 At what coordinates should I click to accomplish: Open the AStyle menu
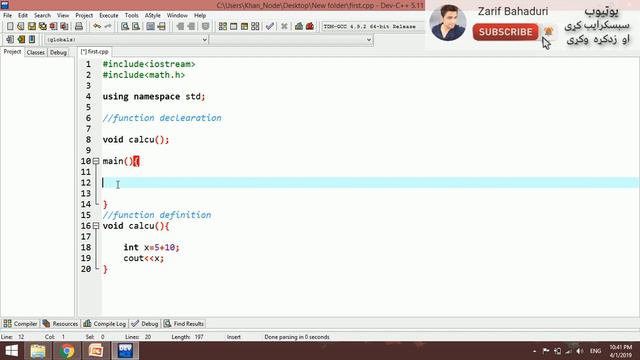153,15
